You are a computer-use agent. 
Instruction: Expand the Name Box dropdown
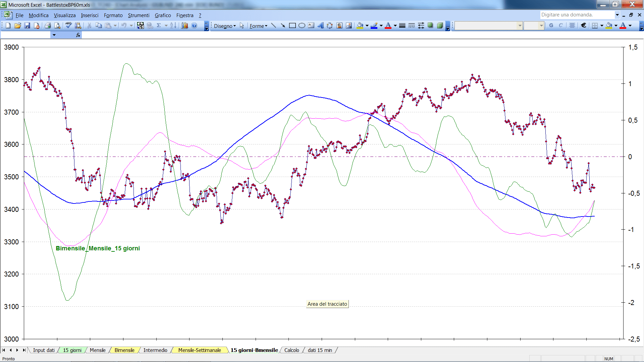click(x=54, y=35)
